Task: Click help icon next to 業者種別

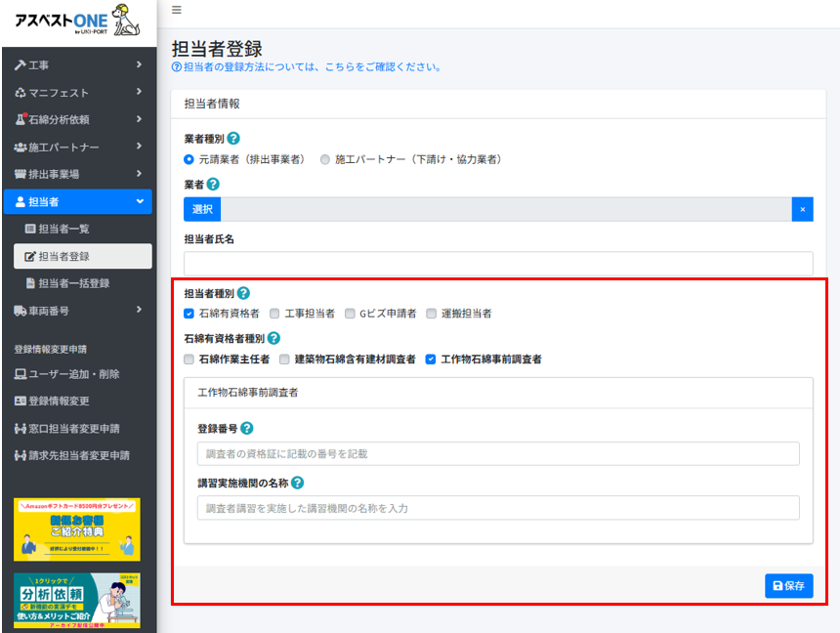Action: 233,140
